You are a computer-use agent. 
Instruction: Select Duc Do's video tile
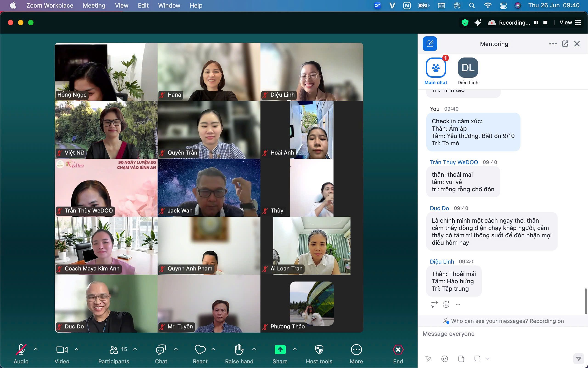[106, 304]
